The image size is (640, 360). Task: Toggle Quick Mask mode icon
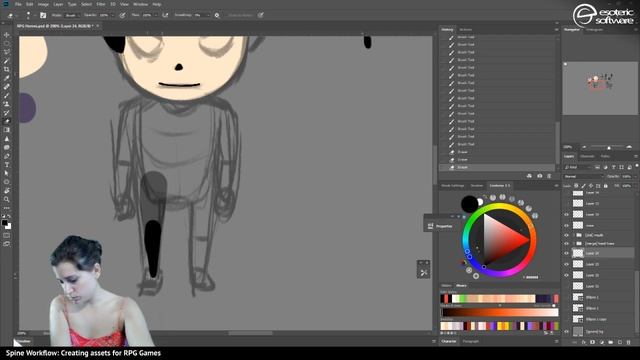coord(7,236)
